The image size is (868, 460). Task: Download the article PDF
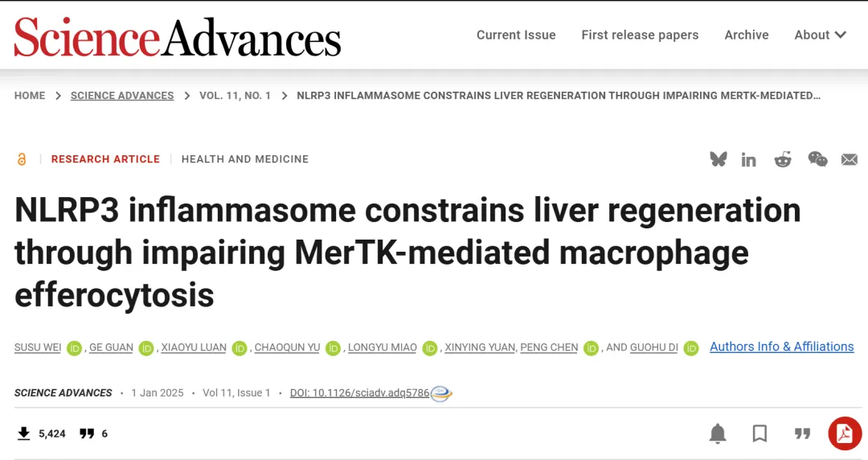click(x=845, y=434)
